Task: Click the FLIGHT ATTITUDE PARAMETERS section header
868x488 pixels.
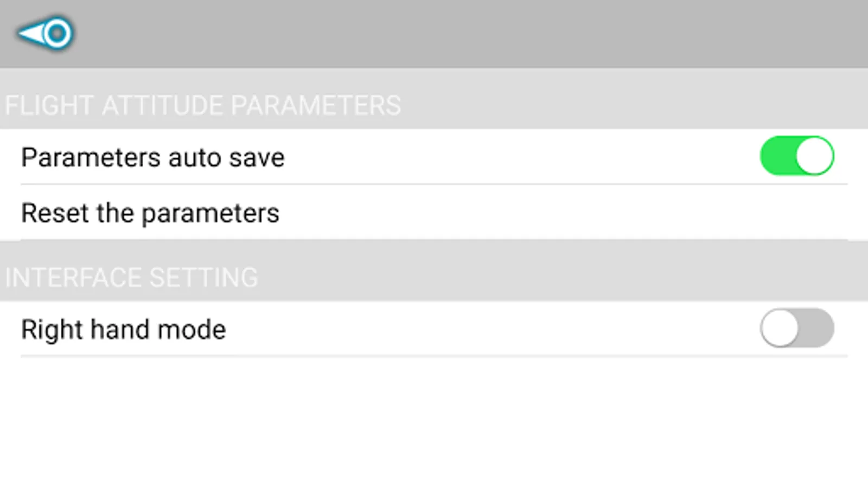Action: point(203,105)
